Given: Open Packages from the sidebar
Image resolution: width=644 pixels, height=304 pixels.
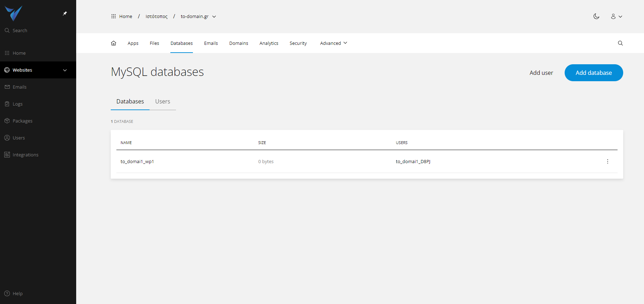Looking at the screenshot, I should click(22, 121).
